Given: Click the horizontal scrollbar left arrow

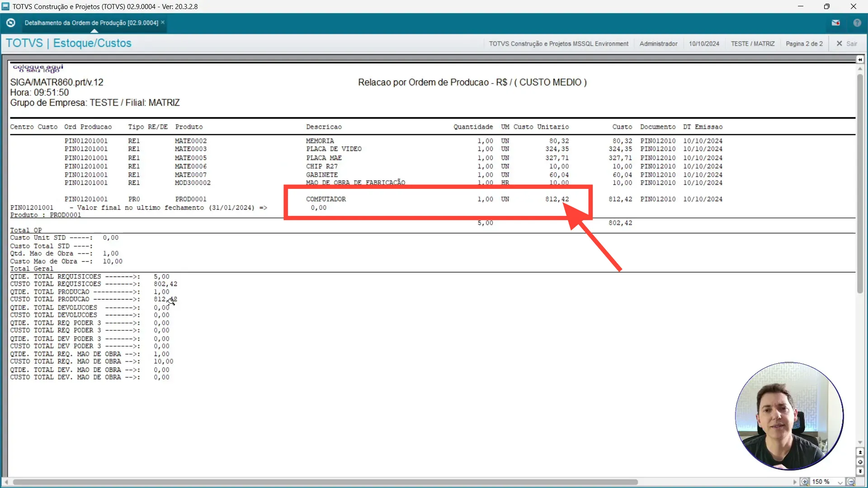Looking at the screenshot, I should pos(6,482).
